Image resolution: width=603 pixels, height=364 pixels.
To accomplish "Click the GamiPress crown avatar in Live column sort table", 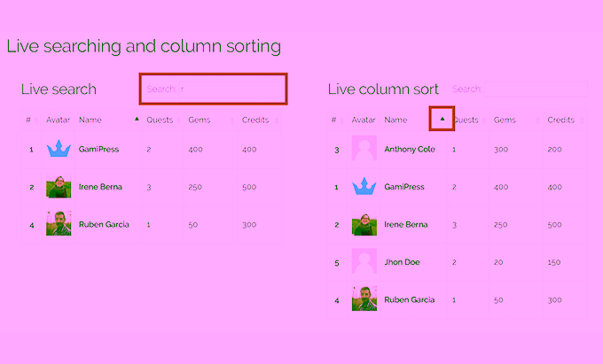I will coord(364,187).
